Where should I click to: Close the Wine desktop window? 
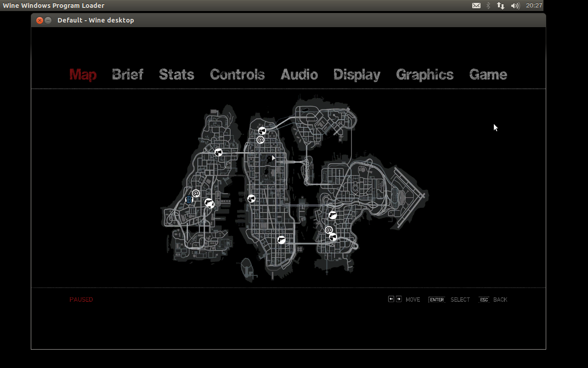[x=40, y=20]
